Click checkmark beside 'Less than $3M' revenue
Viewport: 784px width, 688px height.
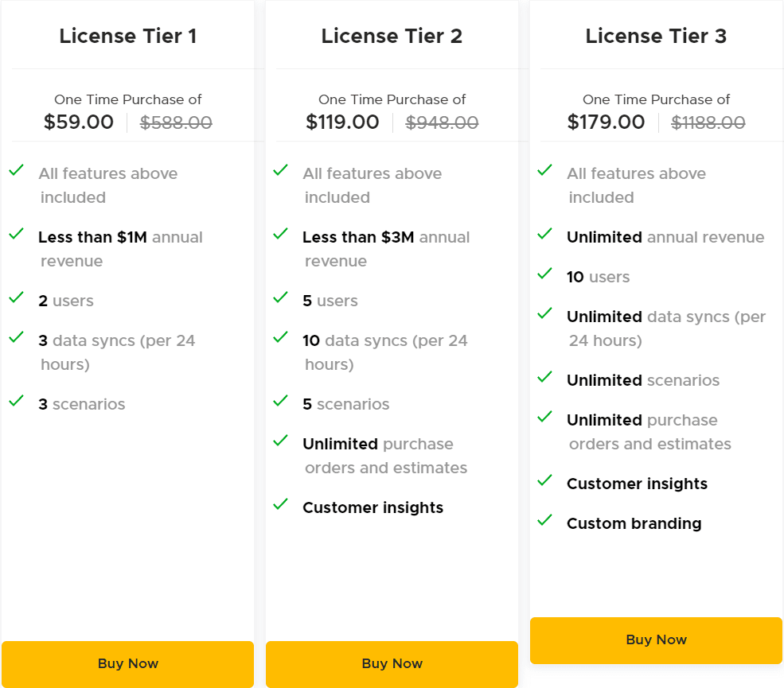(280, 234)
